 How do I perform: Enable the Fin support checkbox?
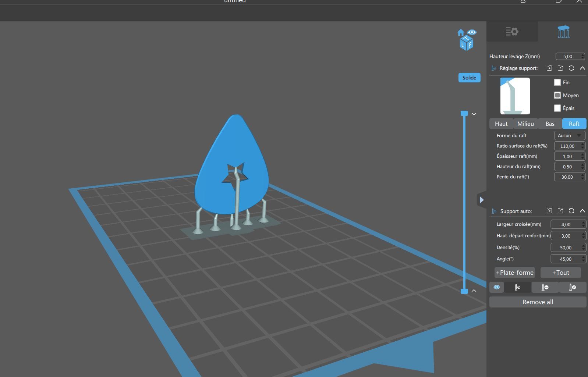(x=557, y=82)
